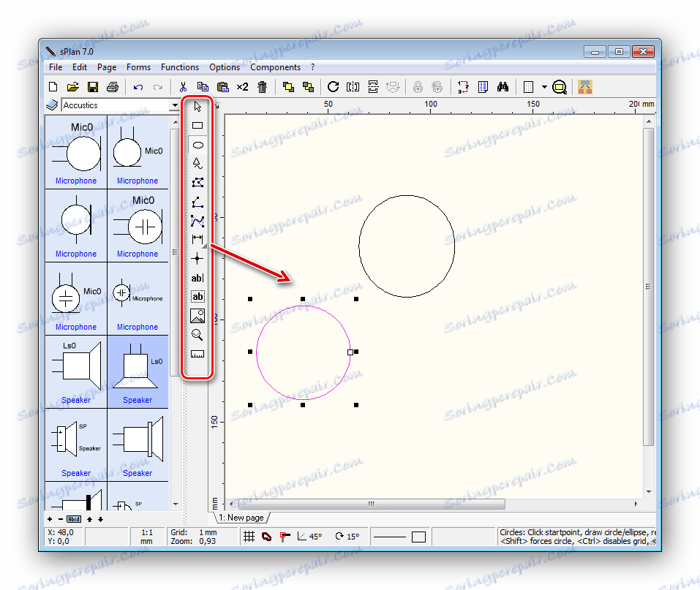The height and width of the screenshot is (590, 700).
Task: Delete selection with the trash can icon
Action: point(263,87)
